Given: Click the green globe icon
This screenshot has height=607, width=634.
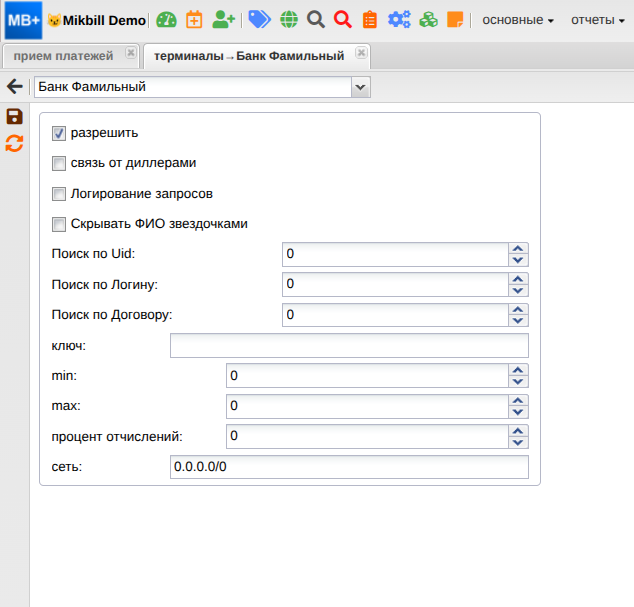Looking at the screenshot, I should click(x=289, y=20).
